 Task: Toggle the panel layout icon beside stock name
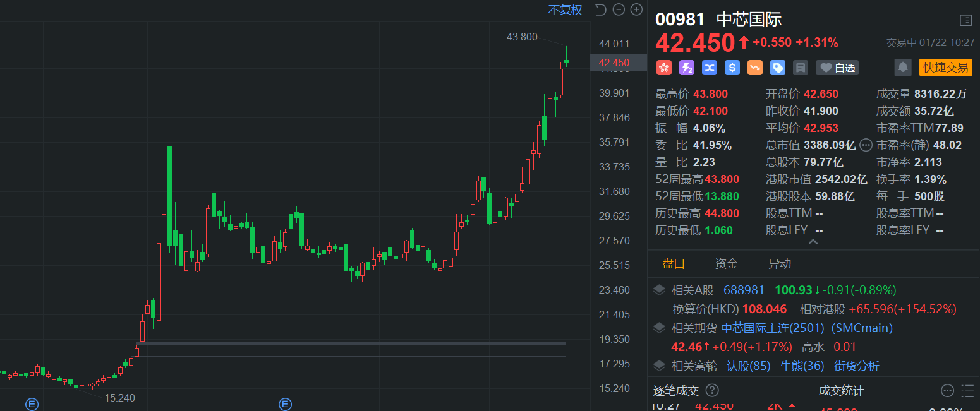tap(965, 20)
